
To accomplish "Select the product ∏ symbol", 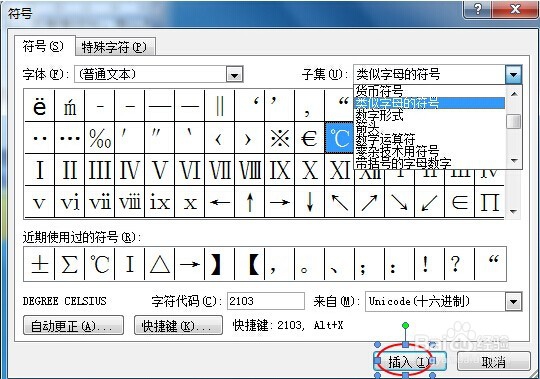I will [x=489, y=202].
